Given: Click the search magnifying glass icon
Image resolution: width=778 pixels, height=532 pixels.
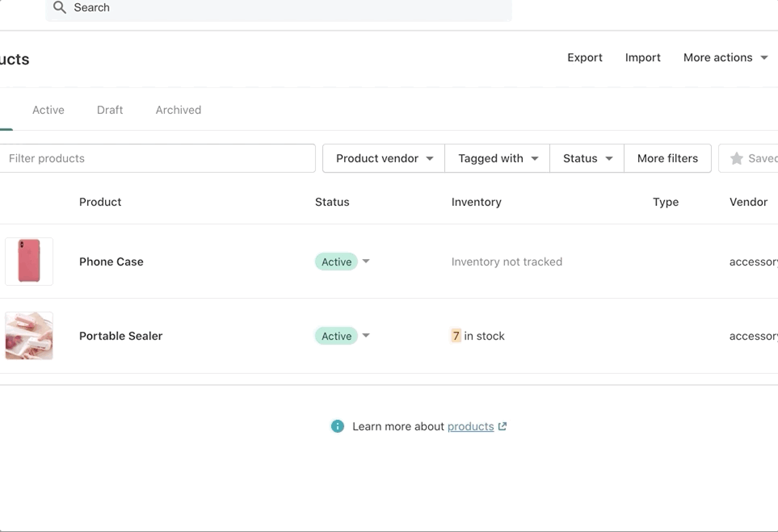Looking at the screenshot, I should click(60, 7).
